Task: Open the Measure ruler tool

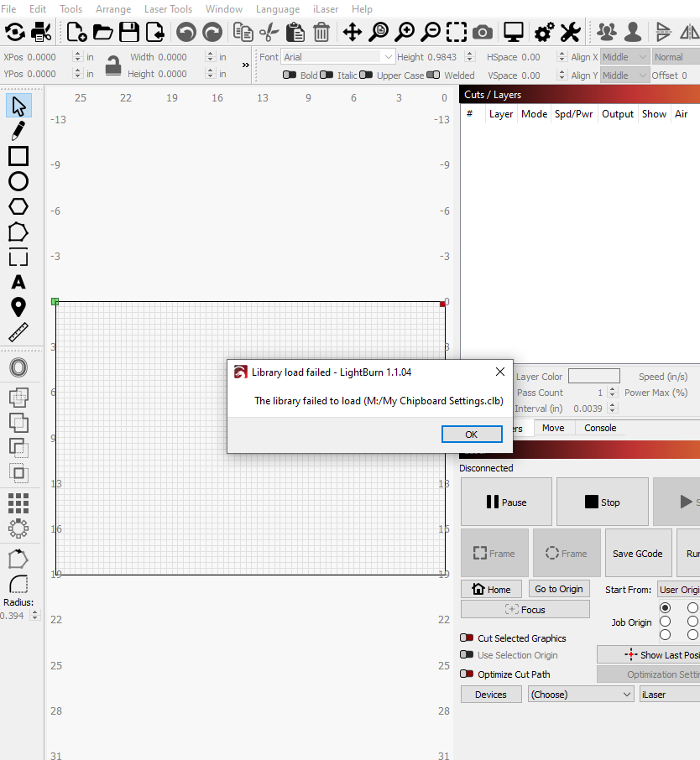Action: pyautogui.click(x=18, y=332)
